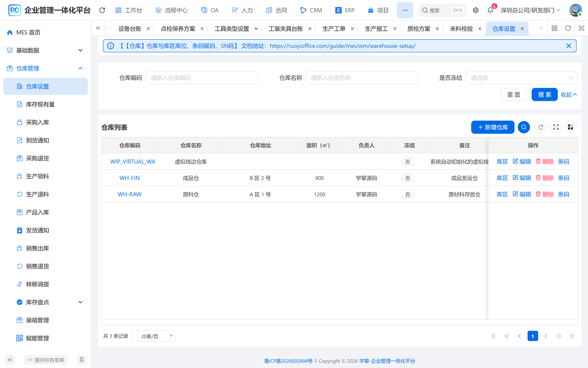This screenshot has width=588, height=368.
Task: Open the 是否冻结 dropdown
Action: point(522,78)
